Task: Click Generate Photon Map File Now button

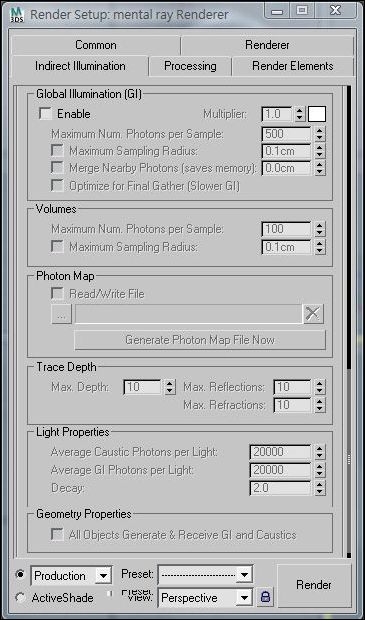Action: 200,340
